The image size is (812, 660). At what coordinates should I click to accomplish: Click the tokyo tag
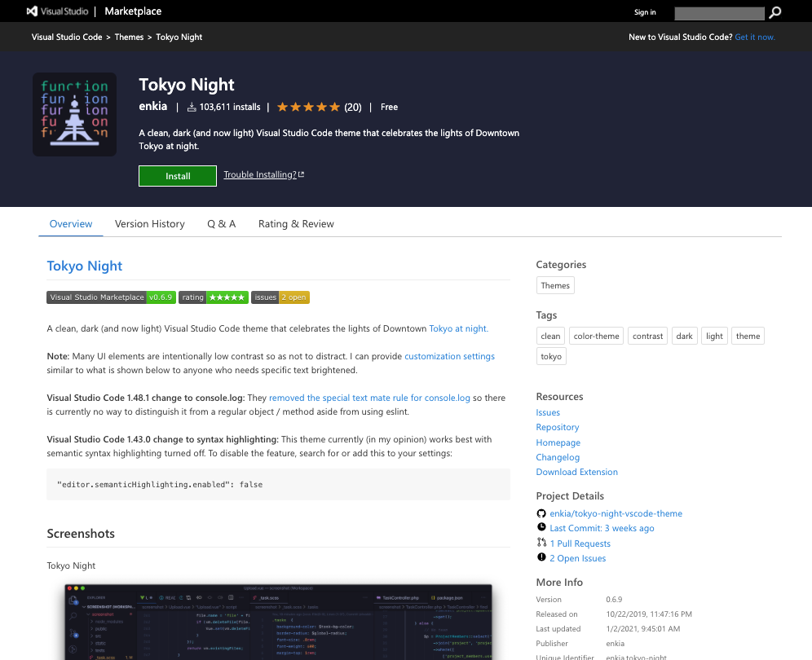coord(551,356)
